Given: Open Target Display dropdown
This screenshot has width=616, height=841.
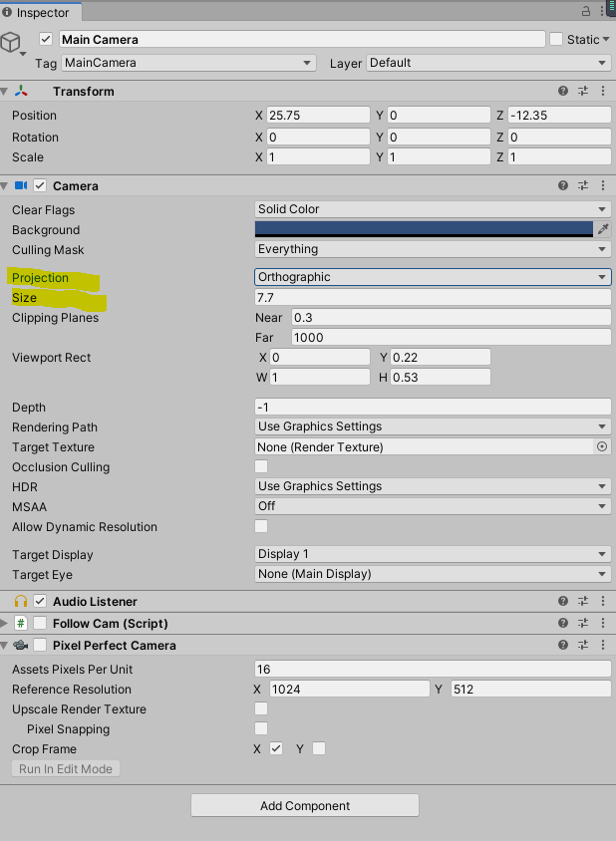Looking at the screenshot, I should pyautogui.click(x=433, y=554).
